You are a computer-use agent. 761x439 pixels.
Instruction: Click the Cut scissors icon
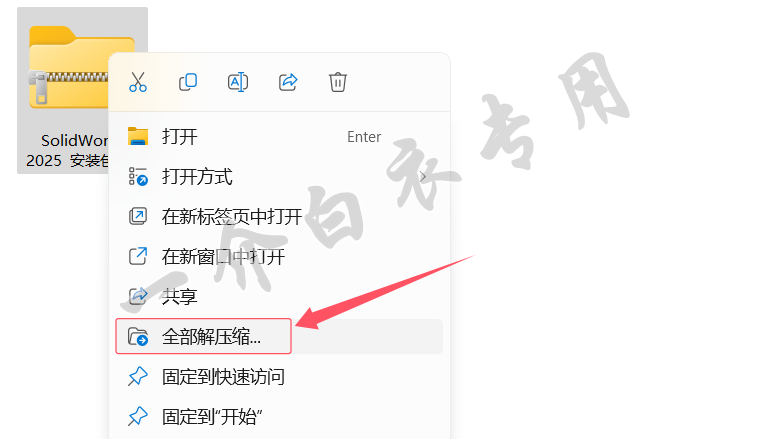[x=138, y=82]
